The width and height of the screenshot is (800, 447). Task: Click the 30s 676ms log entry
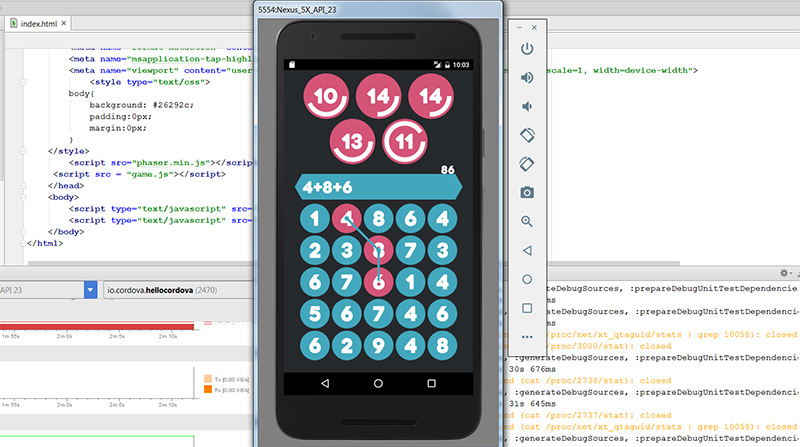click(x=532, y=369)
